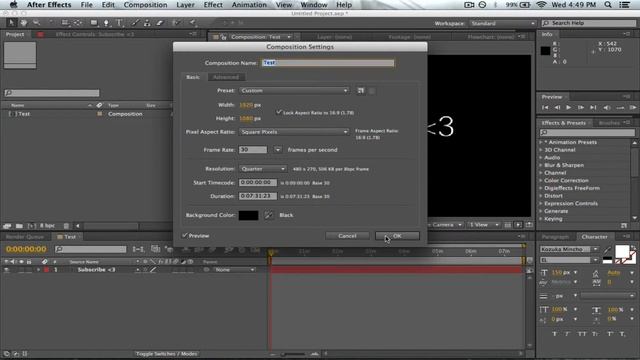
Task: Click Small Caps button in Character panel
Action: click(596, 334)
